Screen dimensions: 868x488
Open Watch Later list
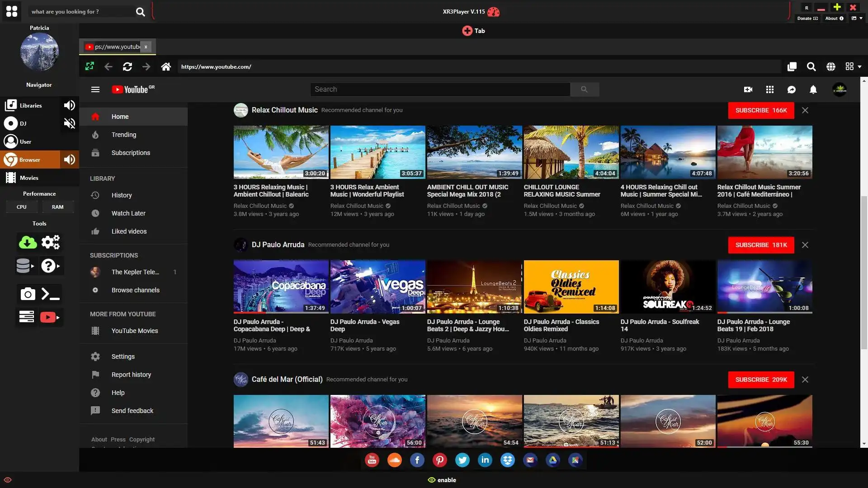(x=134, y=213)
